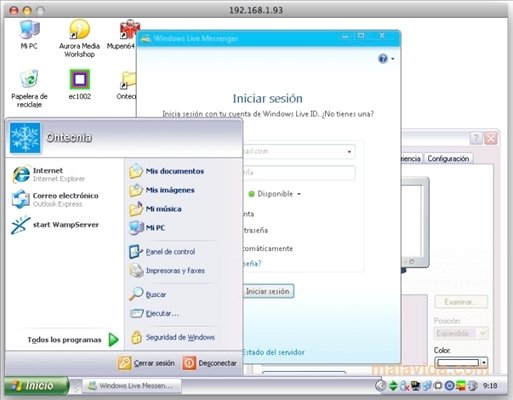Click the 'Iniciar sesión' heading text
The height and width of the screenshot is (400, 513).
[x=268, y=99]
